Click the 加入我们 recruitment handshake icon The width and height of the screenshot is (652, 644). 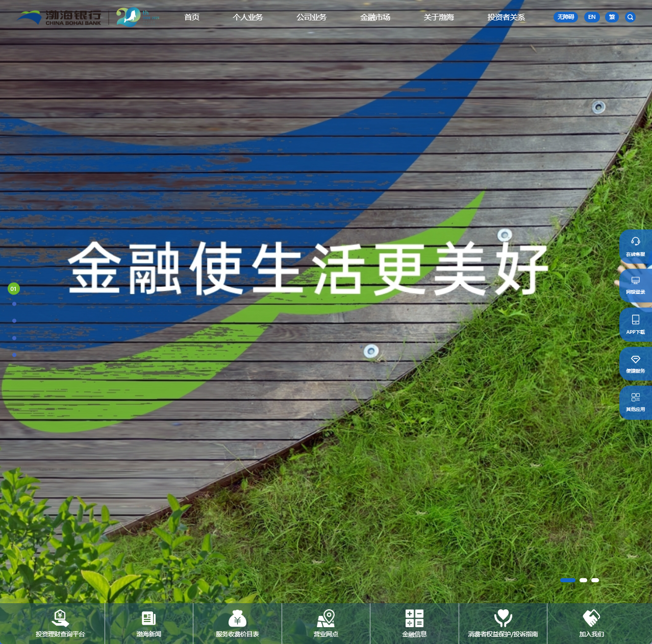point(591,624)
